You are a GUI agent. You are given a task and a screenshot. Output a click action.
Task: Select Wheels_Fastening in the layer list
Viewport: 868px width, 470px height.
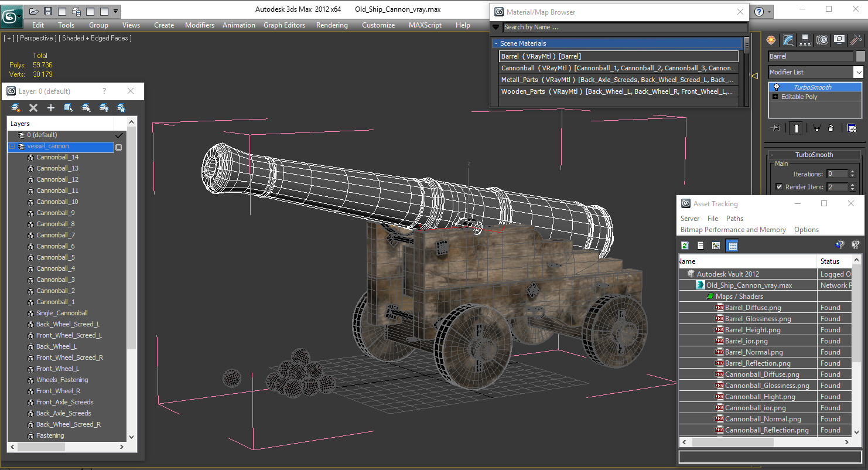click(x=62, y=380)
